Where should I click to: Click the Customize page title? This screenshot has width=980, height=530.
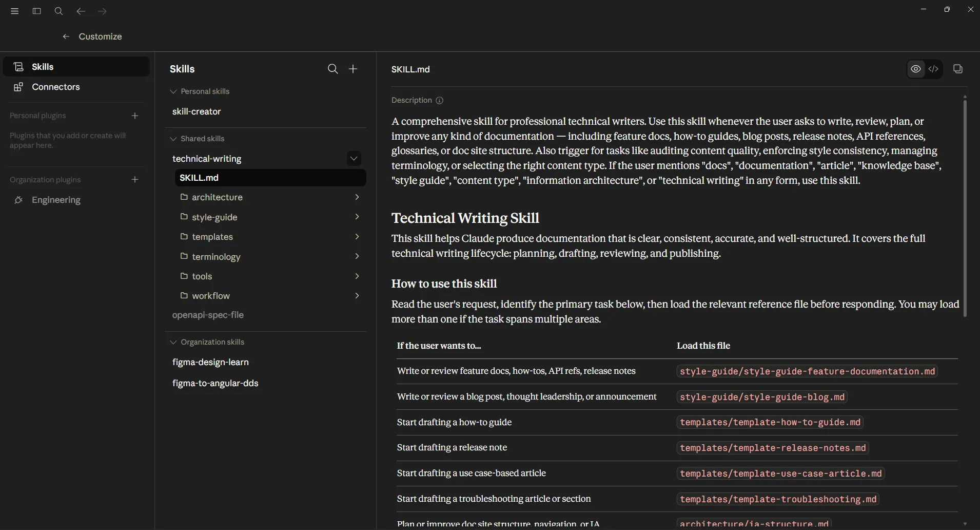point(100,36)
